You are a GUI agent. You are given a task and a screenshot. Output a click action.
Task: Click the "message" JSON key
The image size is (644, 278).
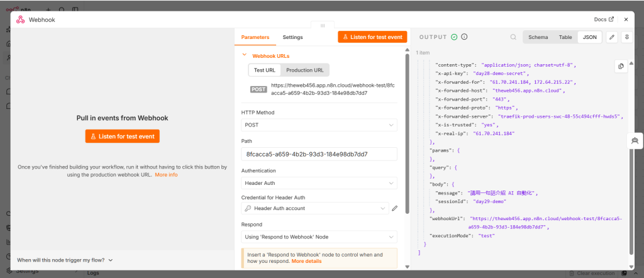[448, 193]
